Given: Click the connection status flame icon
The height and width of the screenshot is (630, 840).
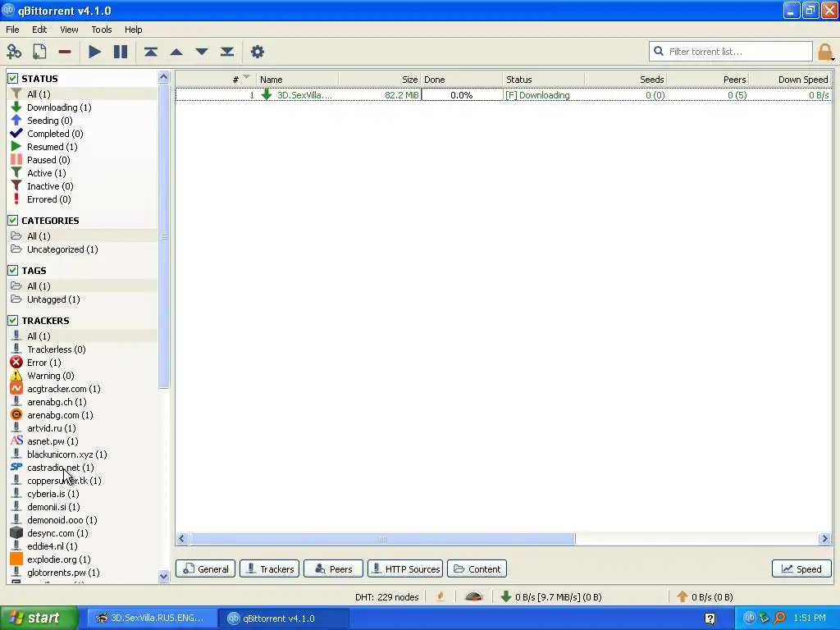Looking at the screenshot, I should click(x=441, y=596).
